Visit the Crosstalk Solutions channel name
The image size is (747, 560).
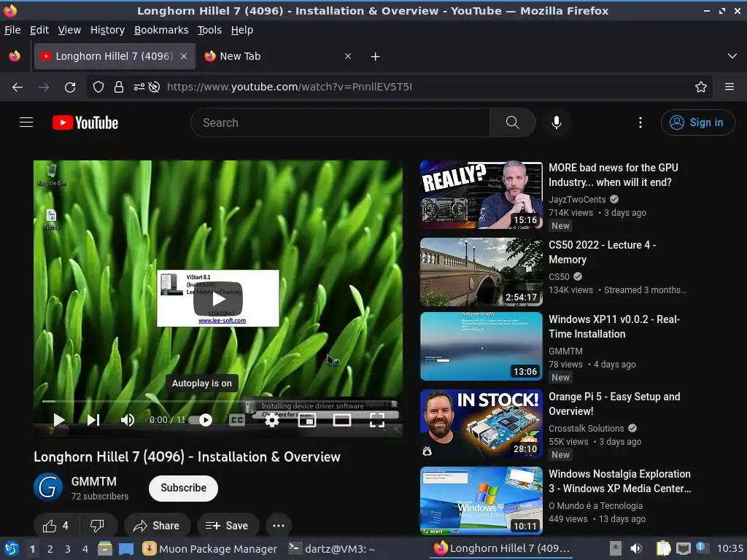(586, 429)
